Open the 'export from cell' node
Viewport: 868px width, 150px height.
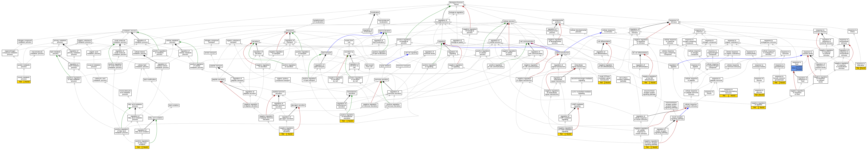(349, 41)
